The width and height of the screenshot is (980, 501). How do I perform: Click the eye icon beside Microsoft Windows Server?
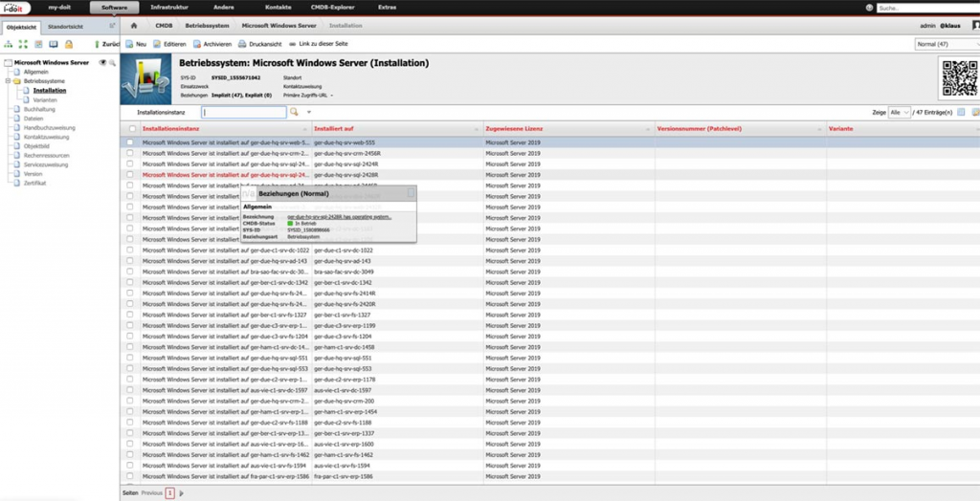tap(102, 62)
